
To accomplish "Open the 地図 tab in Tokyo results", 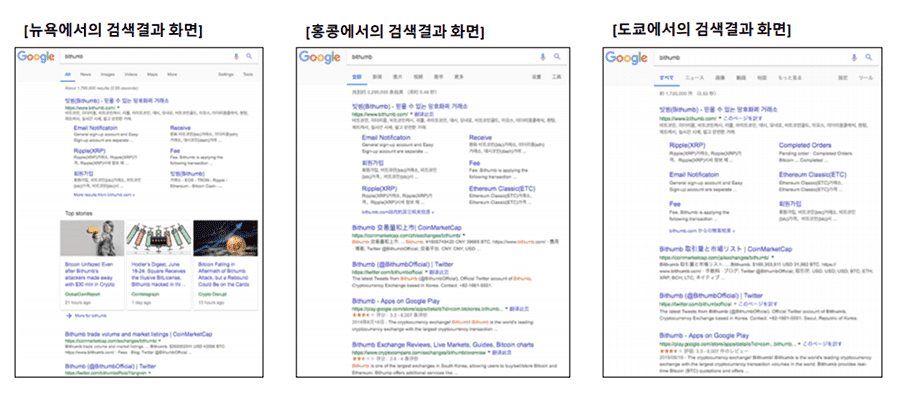I will [x=762, y=77].
